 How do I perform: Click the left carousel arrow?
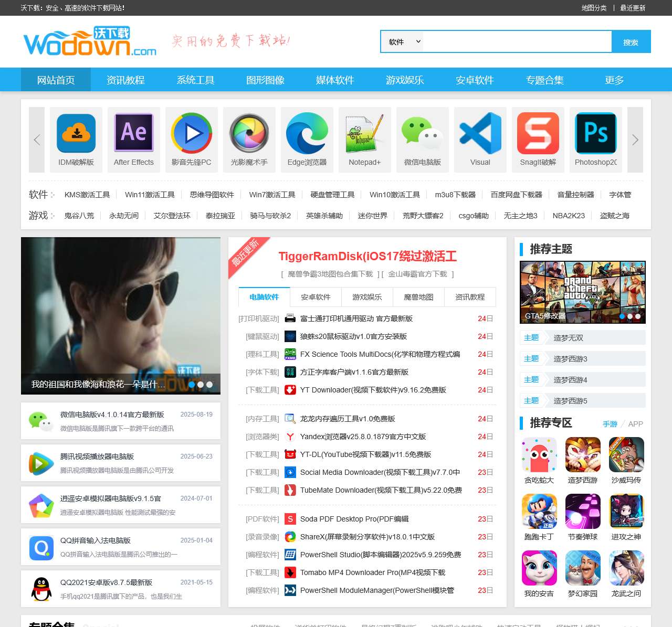click(x=36, y=140)
